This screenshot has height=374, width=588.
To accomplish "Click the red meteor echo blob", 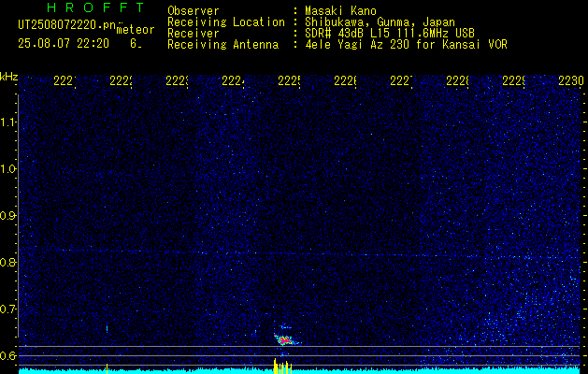I will [x=285, y=339].
